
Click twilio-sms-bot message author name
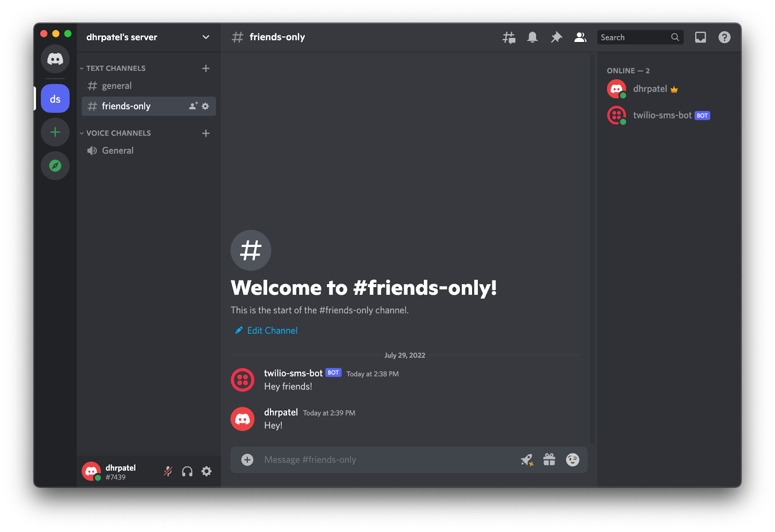[x=293, y=373]
